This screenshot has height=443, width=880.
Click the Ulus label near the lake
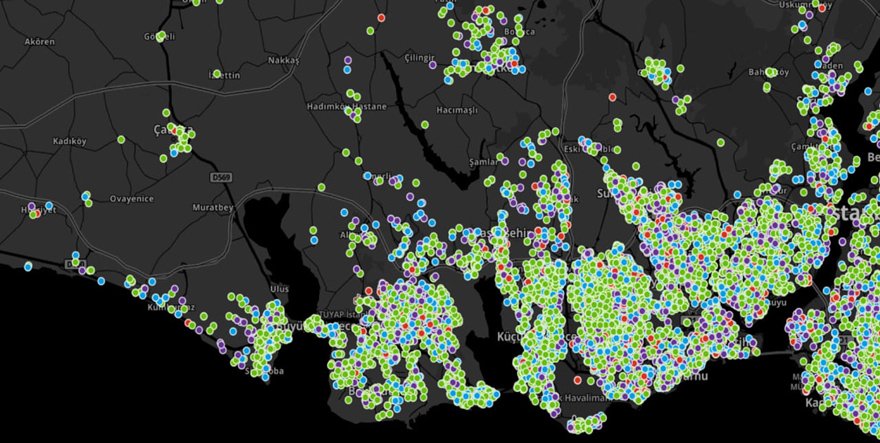click(279, 288)
